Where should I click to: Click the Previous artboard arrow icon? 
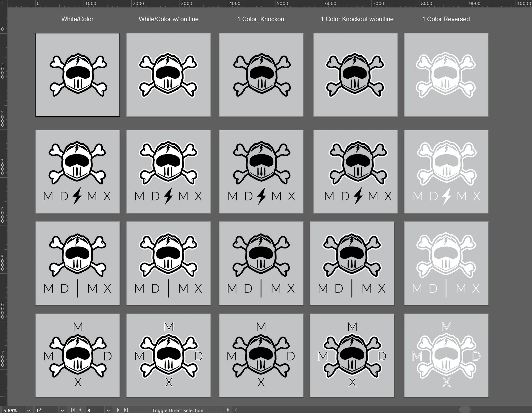tap(80, 410)
